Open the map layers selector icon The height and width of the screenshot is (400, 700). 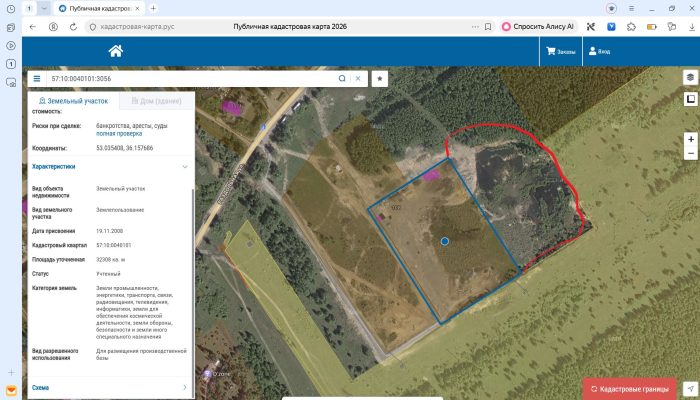pyautogui.click(x=691, y=77)
